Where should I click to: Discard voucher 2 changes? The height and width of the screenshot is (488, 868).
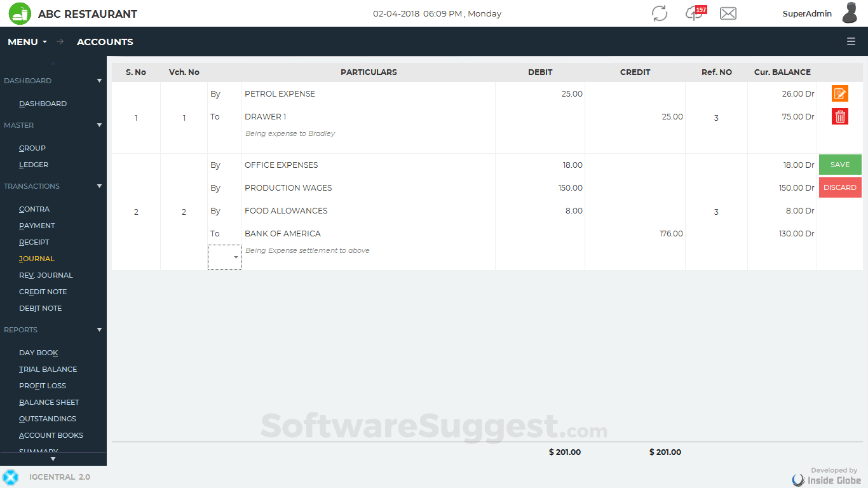pos(839,187)
